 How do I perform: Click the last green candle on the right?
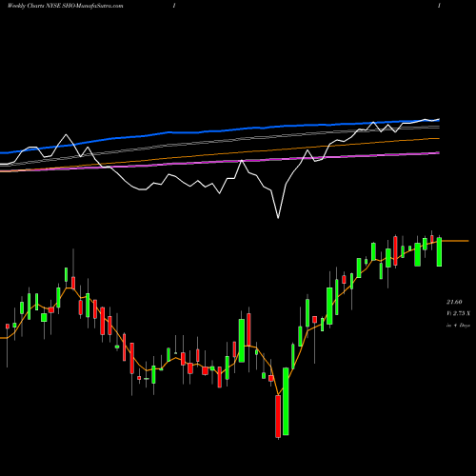(x=439, y=251)
